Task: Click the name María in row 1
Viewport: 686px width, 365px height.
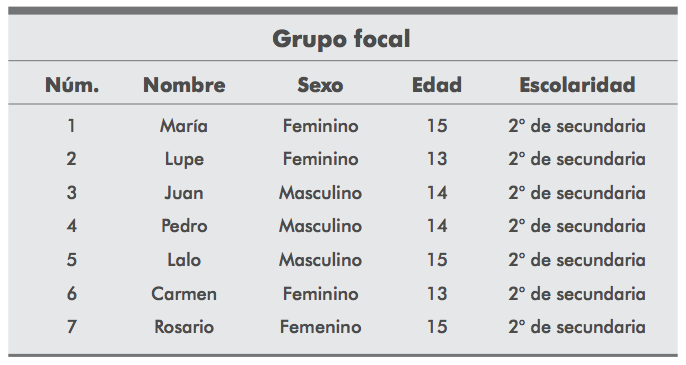Action: pos(184,126)
